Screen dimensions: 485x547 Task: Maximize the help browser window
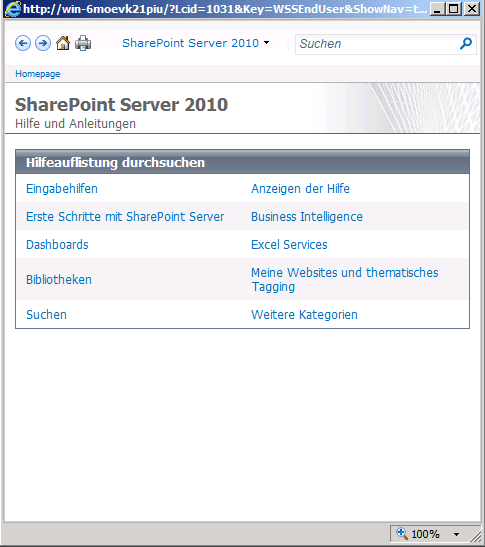[x=454, y=9]
